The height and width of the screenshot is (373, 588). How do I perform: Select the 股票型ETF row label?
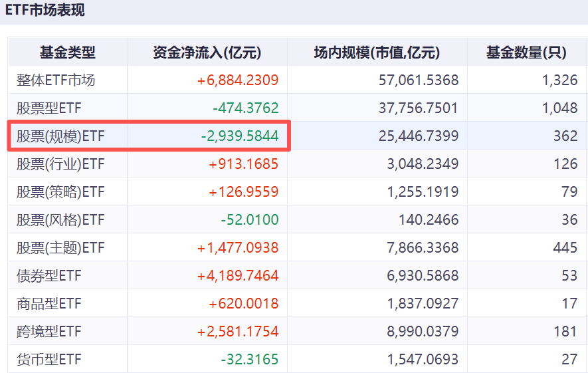coord(49,108)
